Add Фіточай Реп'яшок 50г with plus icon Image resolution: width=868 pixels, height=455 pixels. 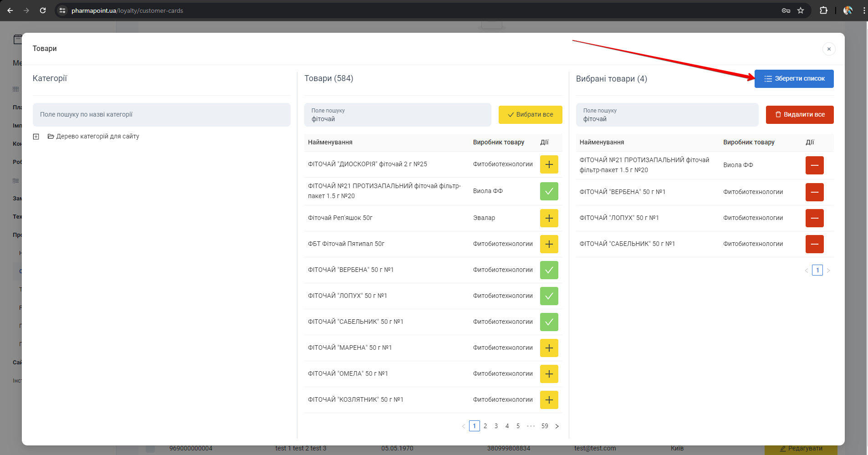(549, 218)
